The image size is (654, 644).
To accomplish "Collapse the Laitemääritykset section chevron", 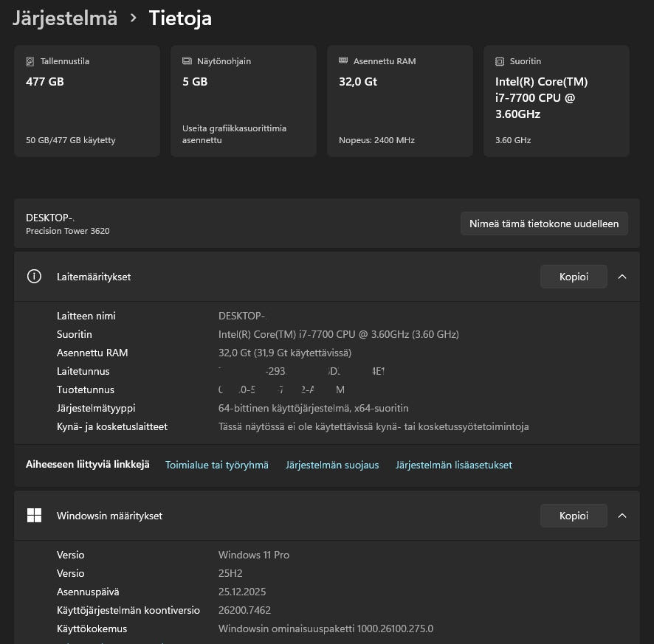I will (622, 277).
